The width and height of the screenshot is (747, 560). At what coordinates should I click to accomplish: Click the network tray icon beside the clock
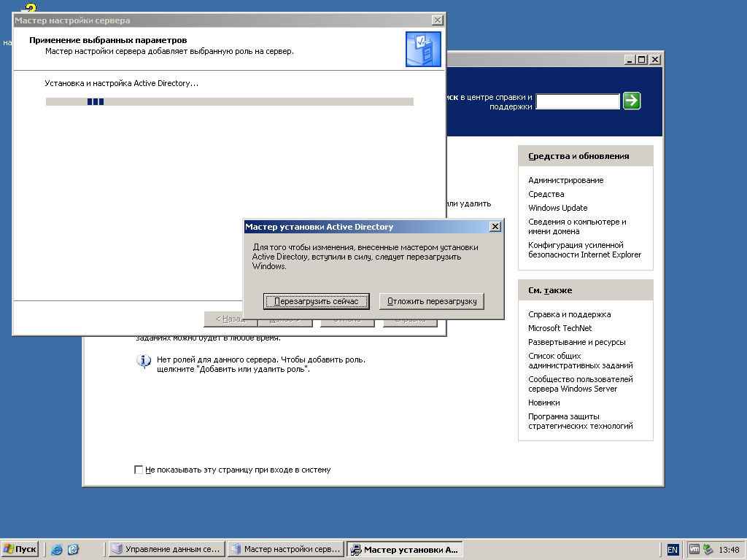(x=708, y=549)
